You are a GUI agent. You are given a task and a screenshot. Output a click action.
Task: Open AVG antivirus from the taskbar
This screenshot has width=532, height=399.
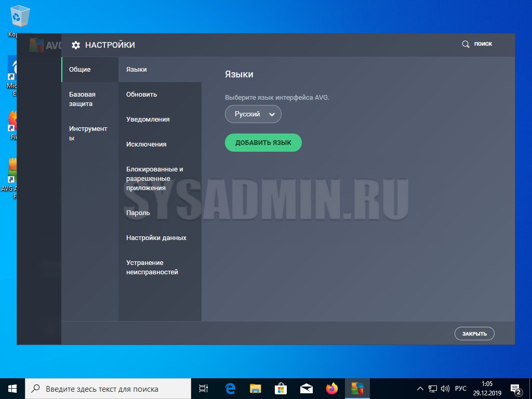tap(357, 388)
